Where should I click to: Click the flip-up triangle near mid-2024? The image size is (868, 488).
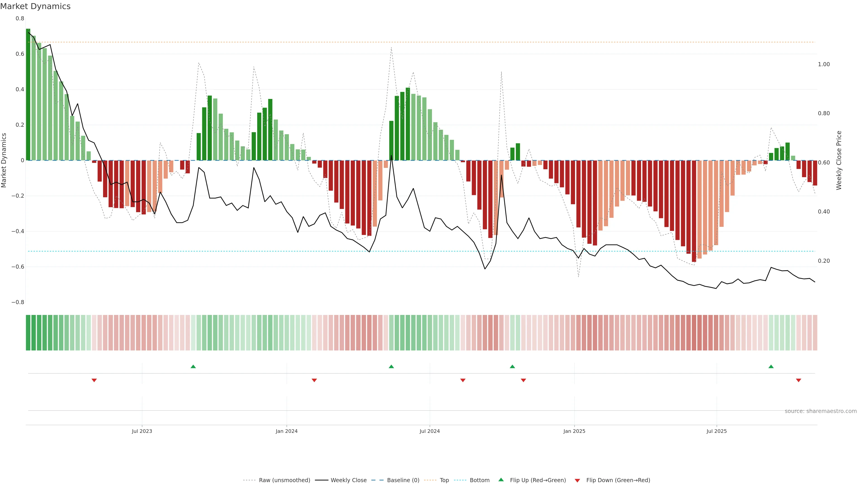click(x=391, y=366)
